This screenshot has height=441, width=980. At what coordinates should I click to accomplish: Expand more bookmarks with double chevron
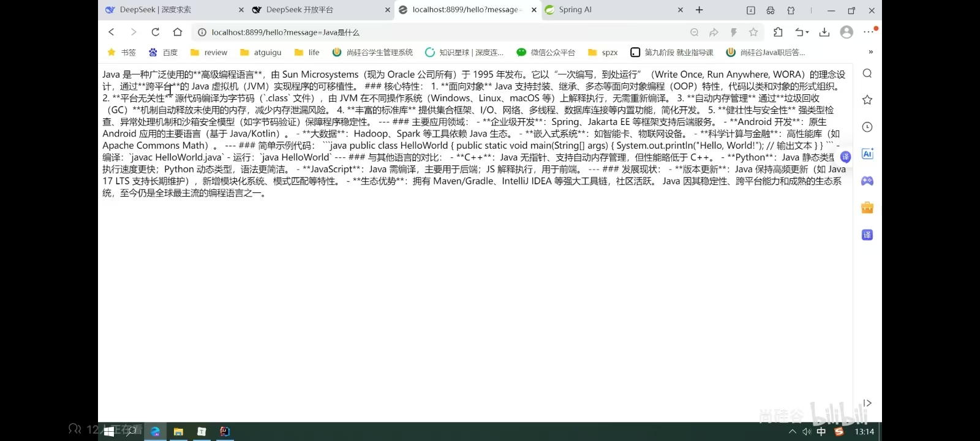(870, 52)
